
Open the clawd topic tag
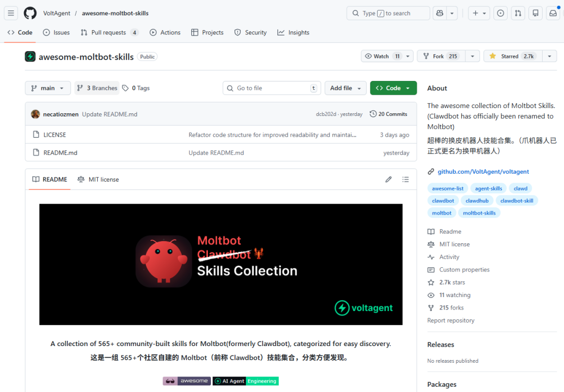(x=521, y=188)
